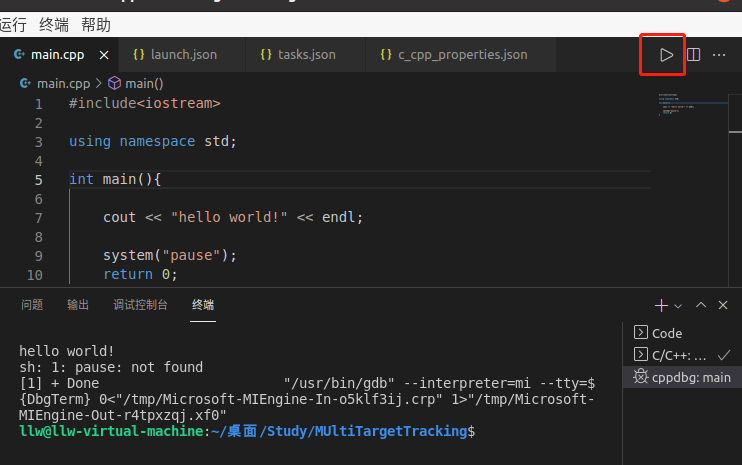Viewport: 742px width, 465px height.
Task: Select the main.cpp editor tab
Action: [x=57, y=55]
